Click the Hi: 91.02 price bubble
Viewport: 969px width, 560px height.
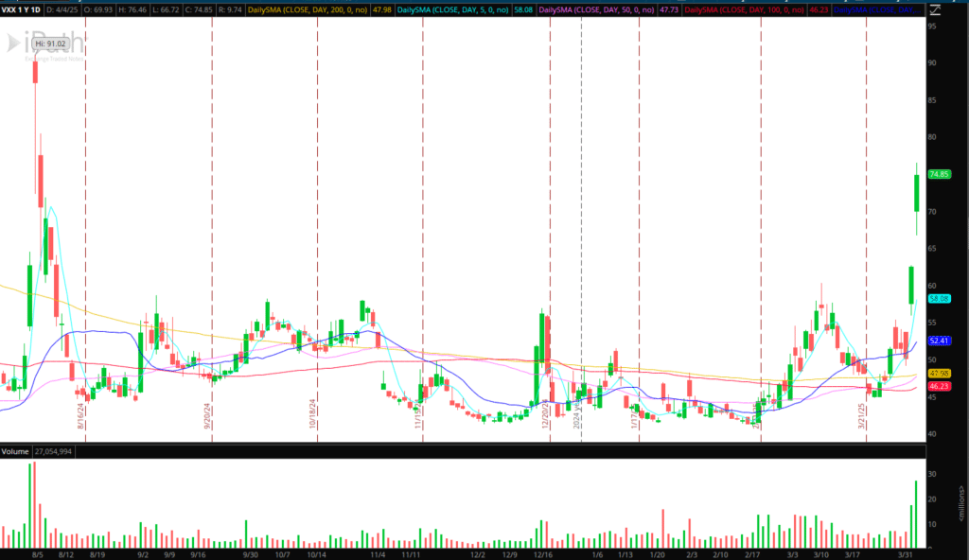coord(50,44)
